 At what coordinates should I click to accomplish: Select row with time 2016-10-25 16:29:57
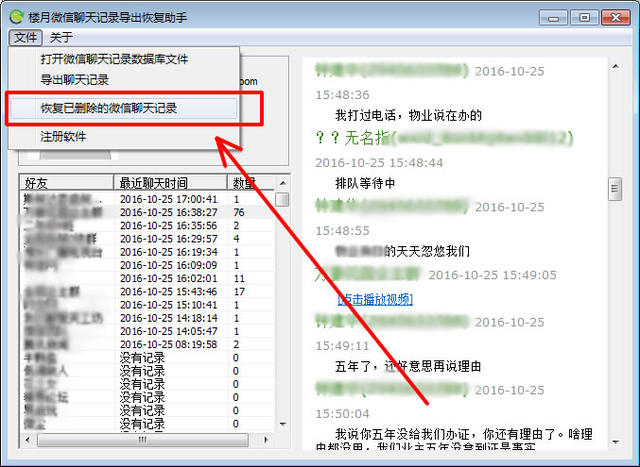coord(147,239)
